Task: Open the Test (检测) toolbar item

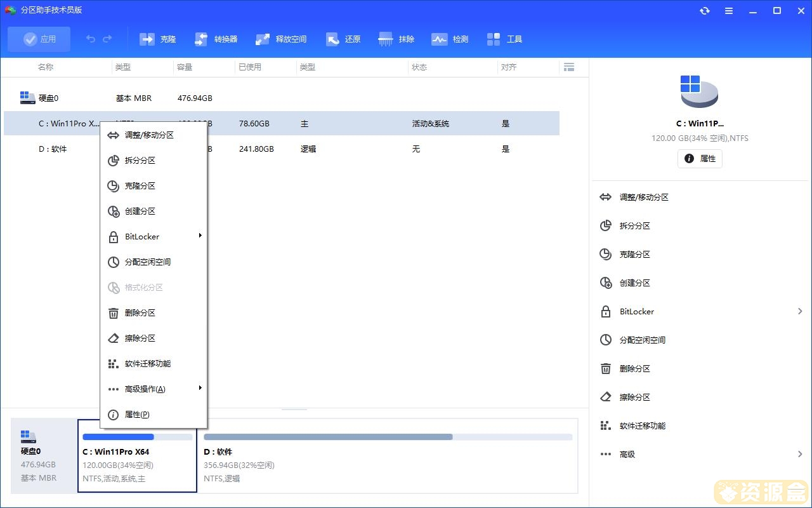Action: click(x=450, y=39)
